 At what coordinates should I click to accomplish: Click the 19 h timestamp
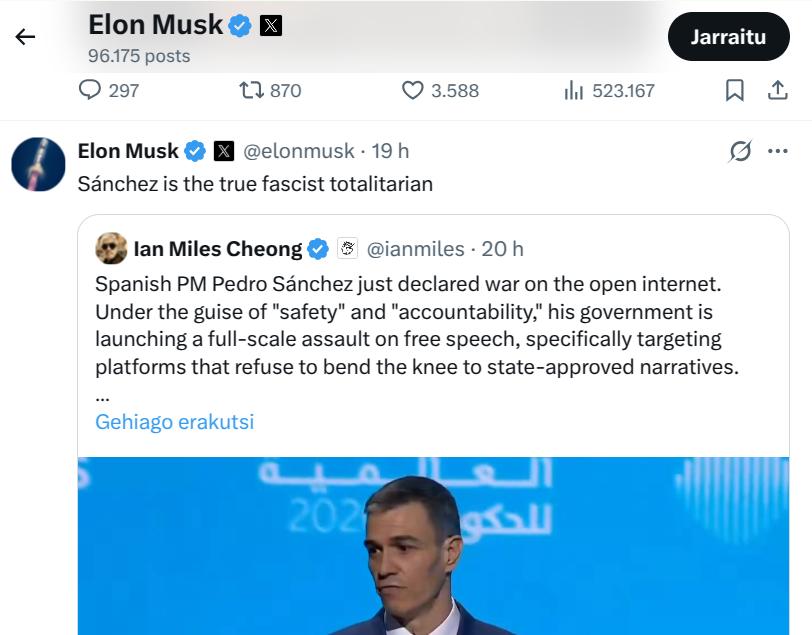pyautogui.click(x=390, y=151)
